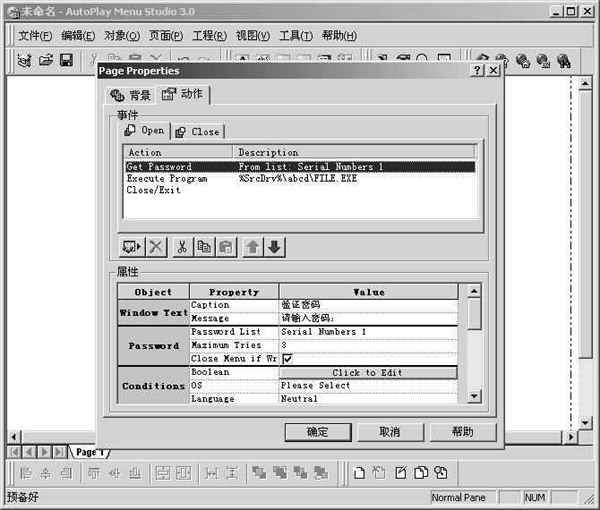
Task: Move selected action up with arrow icon
Action: coord(253,247)
